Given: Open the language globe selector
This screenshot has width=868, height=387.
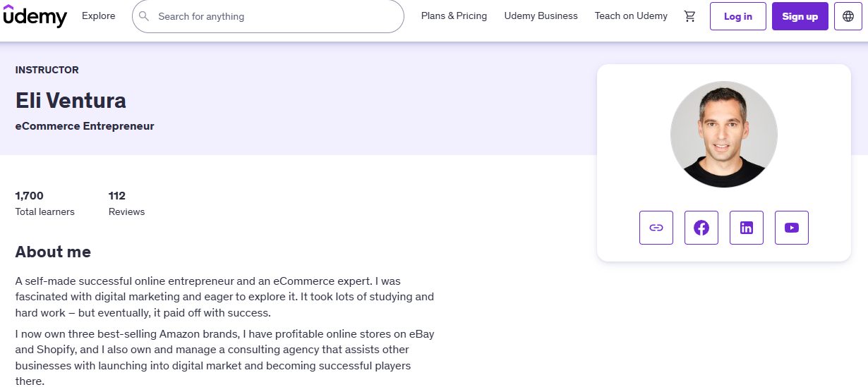Looking at the screenshot, I should (x=848, y=16).
